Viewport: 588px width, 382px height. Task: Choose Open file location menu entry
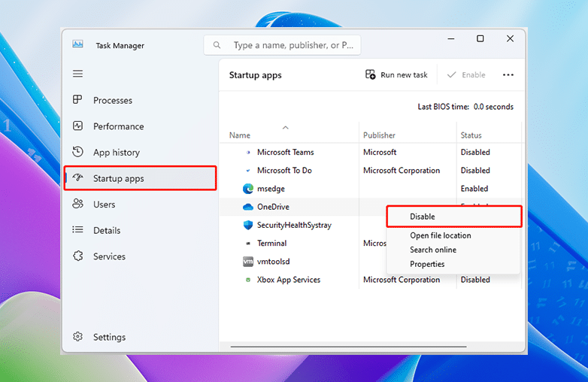[441, 235]
